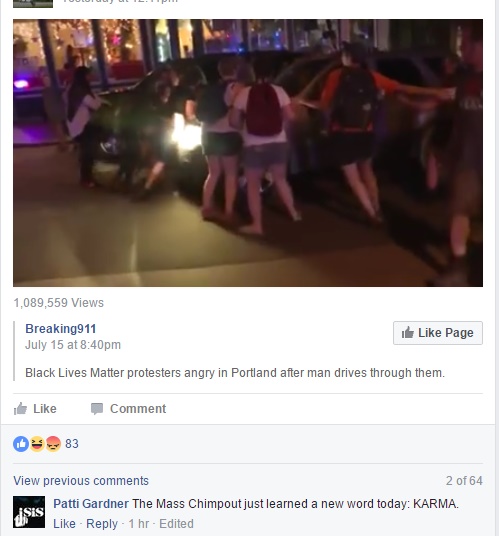Open Patti Gardner's profile picture

29,512
